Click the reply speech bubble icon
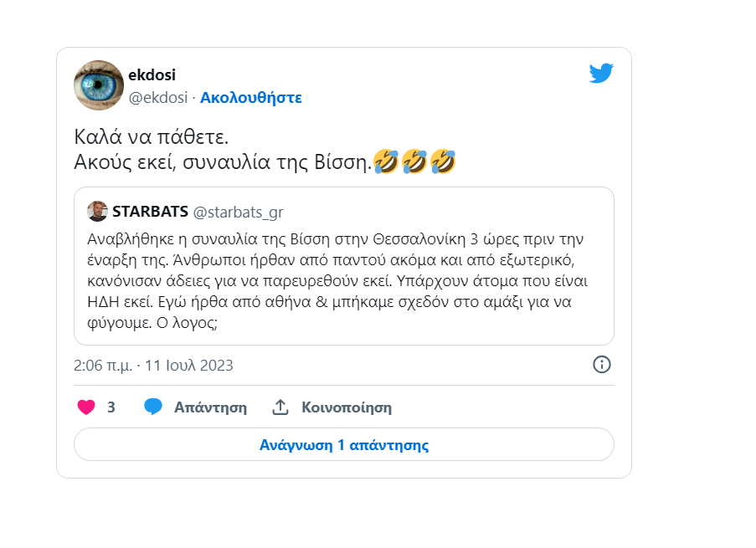 click(x=152, y=407)
